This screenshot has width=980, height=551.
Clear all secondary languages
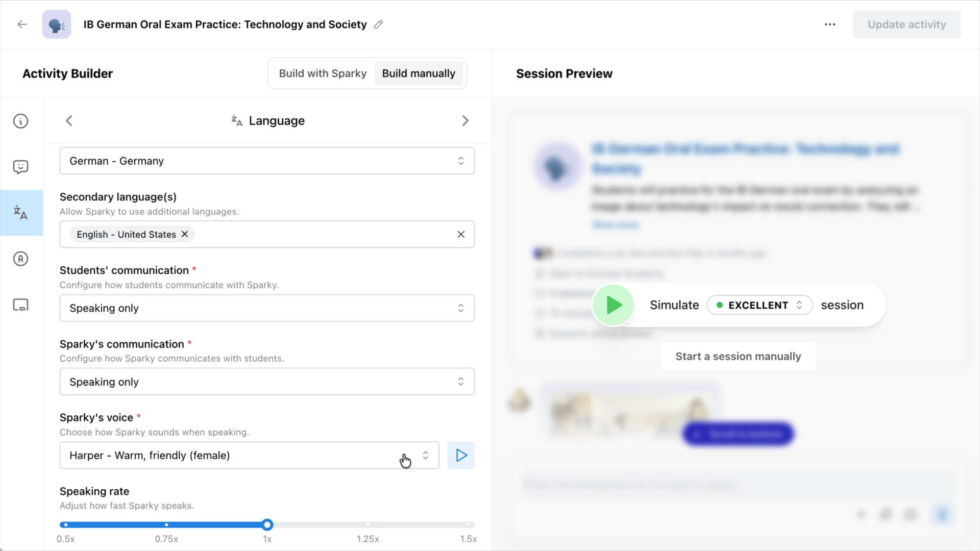460,234
